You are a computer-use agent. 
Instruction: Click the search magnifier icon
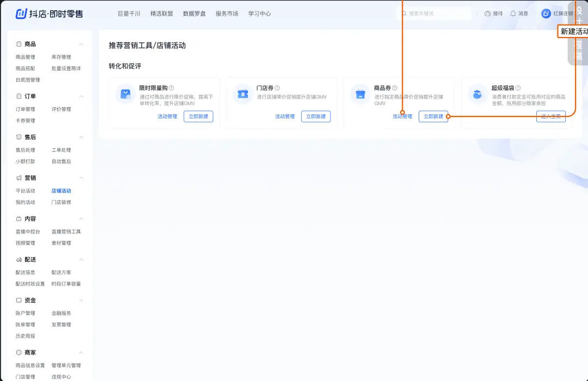pos(404,14)
